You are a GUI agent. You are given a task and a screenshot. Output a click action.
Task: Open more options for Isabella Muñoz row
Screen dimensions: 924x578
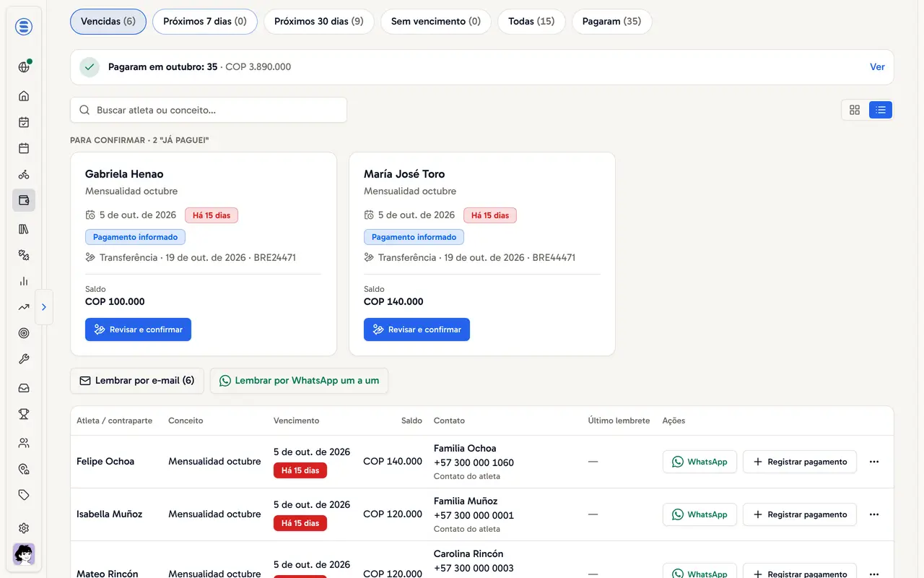coord(874,514)
